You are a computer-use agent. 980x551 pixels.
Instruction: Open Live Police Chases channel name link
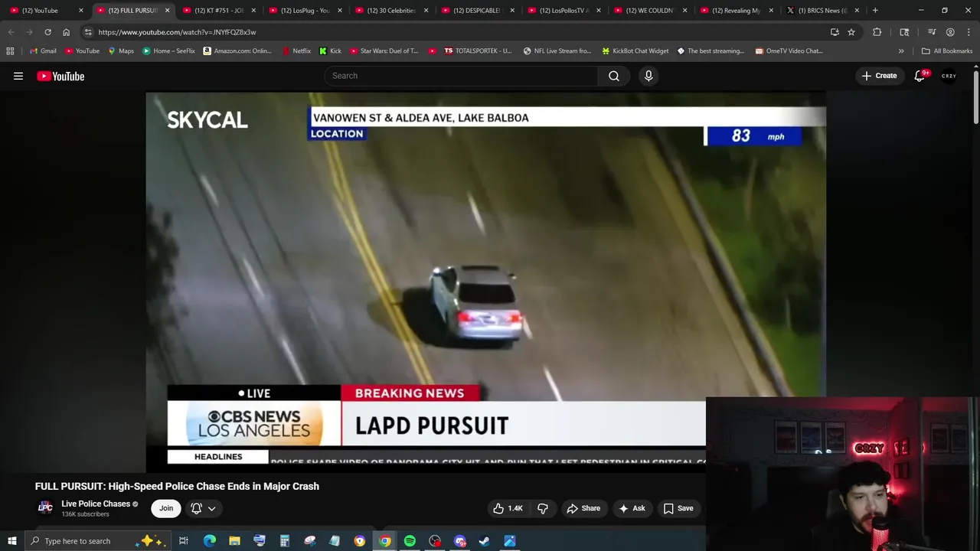click(96, 504)
